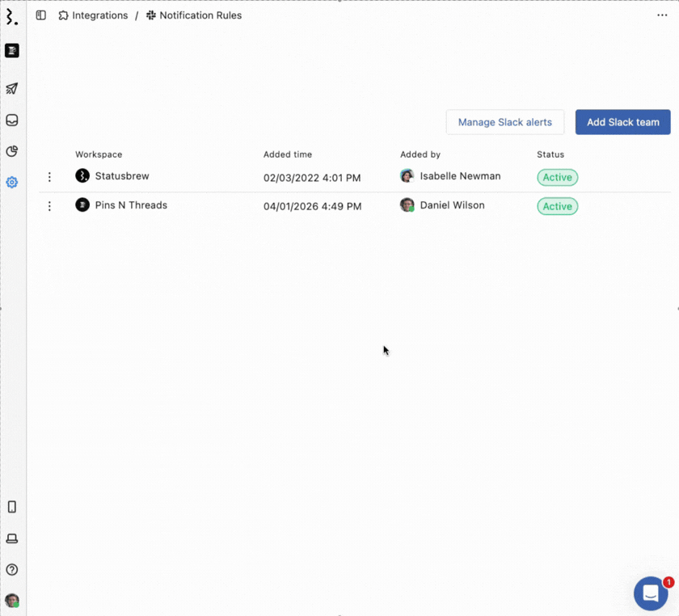Open the kebab menu for Statusbrew workspace
Image resolution: width=679 pixels, height=616 pixels.
tap(49, 176)
